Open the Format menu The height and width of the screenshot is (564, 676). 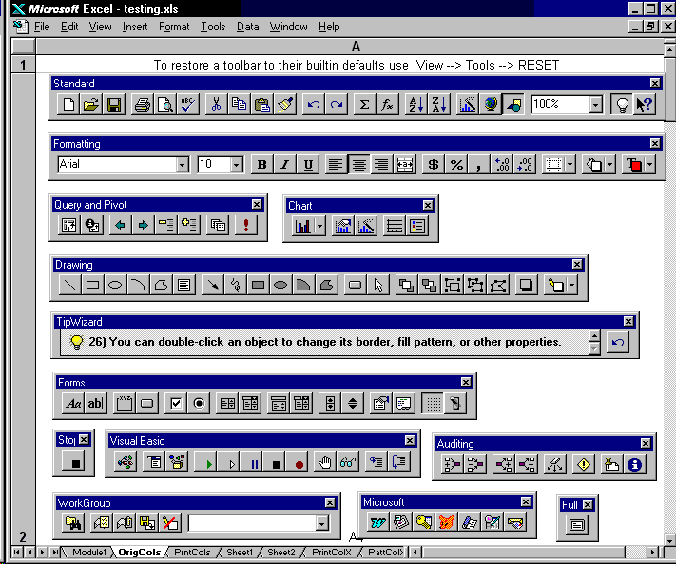click(174, 27)
